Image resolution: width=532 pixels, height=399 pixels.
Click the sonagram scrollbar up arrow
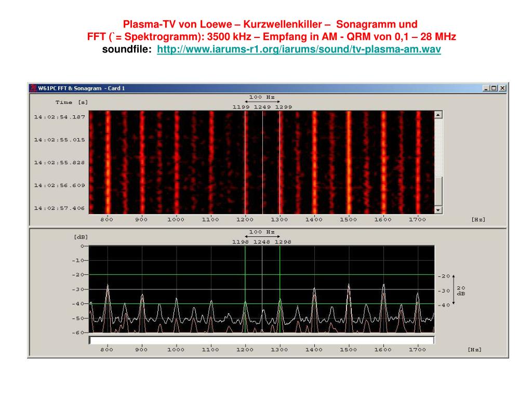(x=438, y=115)
